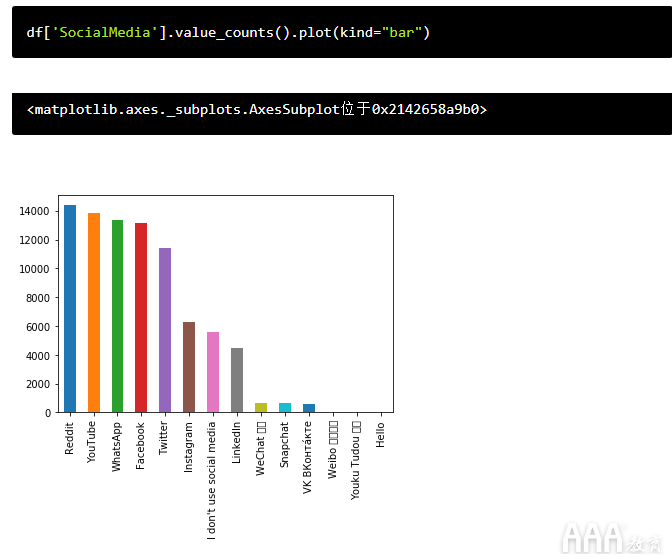Click the 8000 y-axis tick label
The image size is (672, 559).
(x=38, y=298)
